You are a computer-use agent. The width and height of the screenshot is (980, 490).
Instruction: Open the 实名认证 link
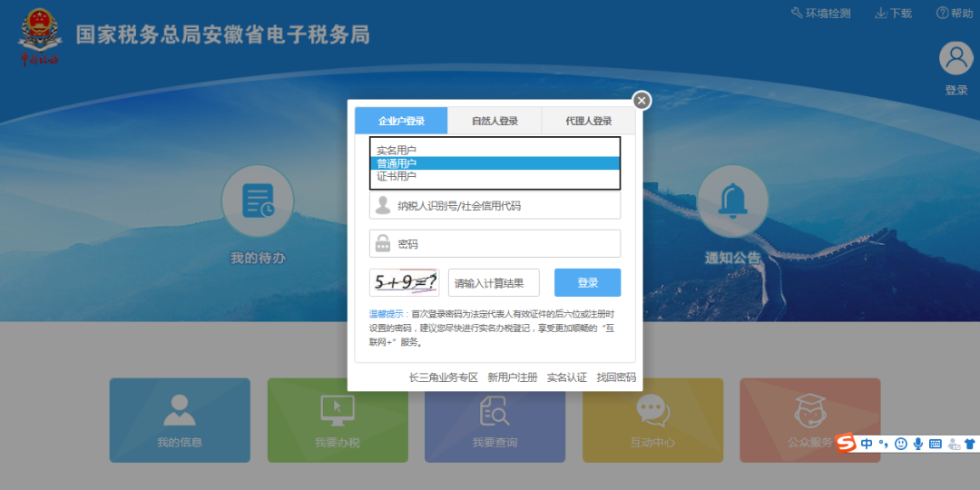pos(567,377)
